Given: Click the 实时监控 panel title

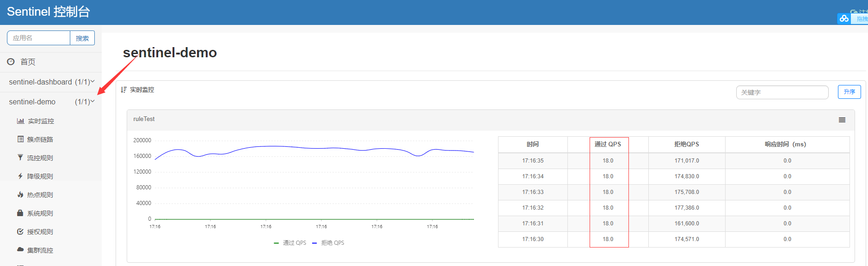Looking at the screenshot, I should coord(142,90).
